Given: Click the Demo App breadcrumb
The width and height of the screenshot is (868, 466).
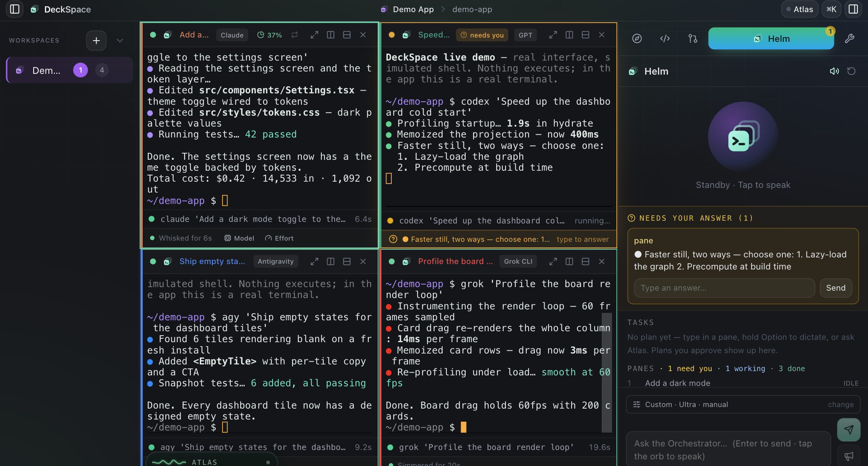Looking at the screenshot, I should 413,9.
